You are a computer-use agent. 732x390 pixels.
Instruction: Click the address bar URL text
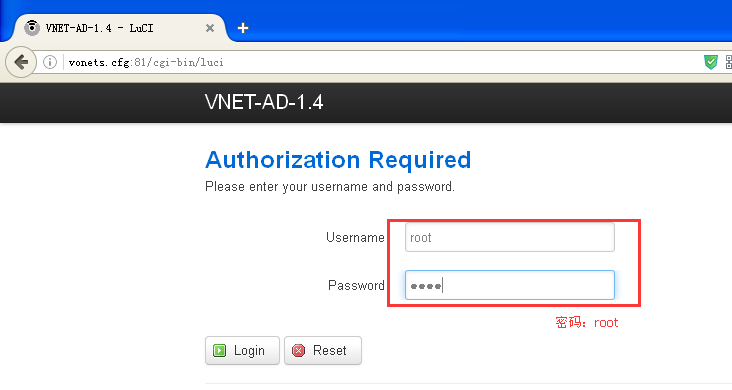click(x=146, y=62)
